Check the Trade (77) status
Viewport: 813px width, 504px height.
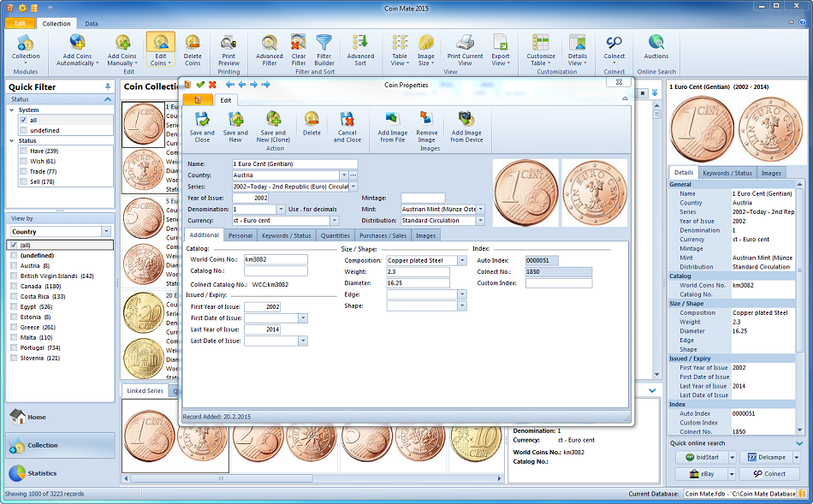(23, 172)
